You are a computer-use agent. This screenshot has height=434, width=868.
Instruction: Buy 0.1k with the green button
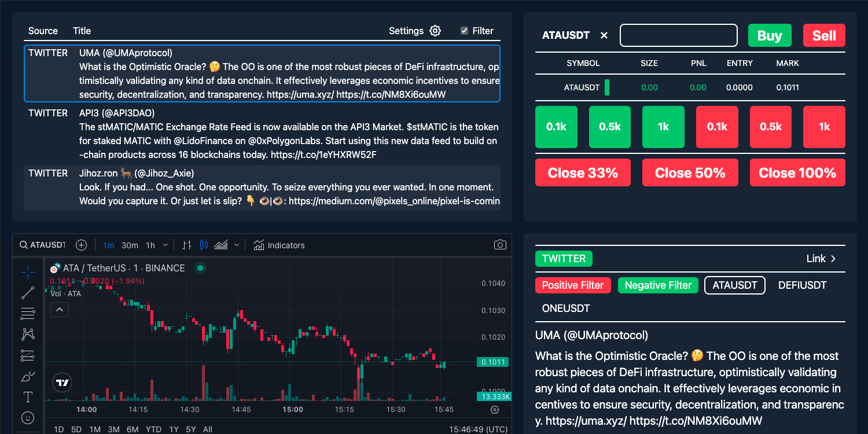pyautogui.click(x=556, y=127)
